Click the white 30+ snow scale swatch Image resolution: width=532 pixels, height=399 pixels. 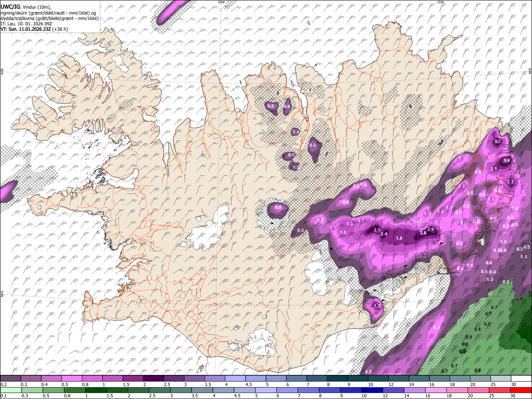521,379
